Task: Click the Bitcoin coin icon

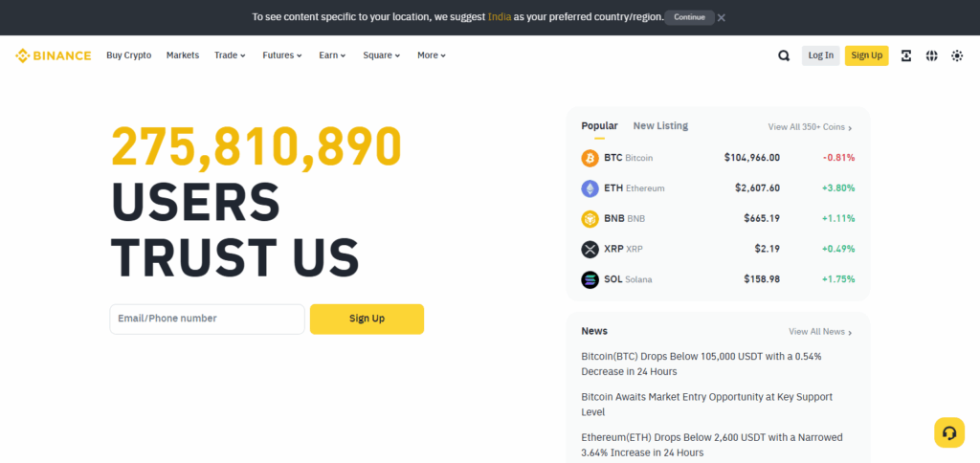Action: 590,158
